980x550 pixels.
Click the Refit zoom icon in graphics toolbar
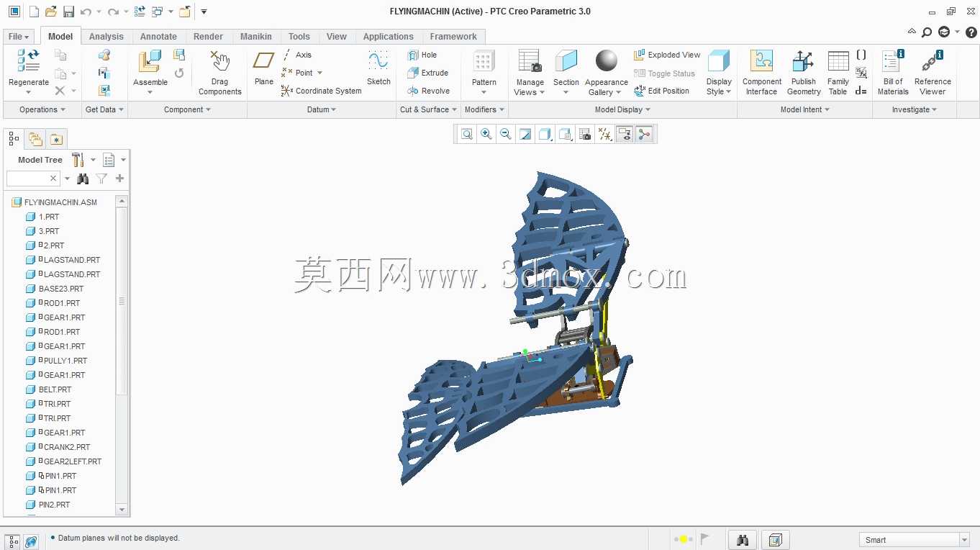(x=467, y=134)
